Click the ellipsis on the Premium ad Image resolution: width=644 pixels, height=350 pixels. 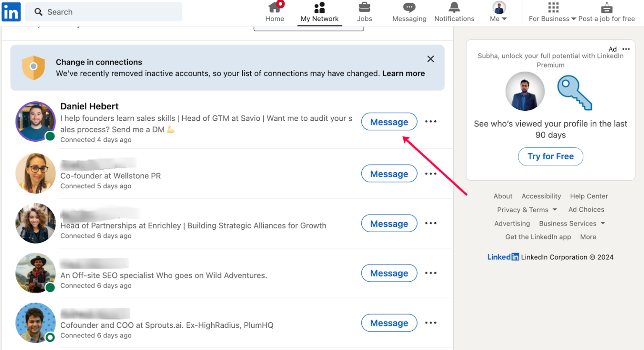(625, 49)
